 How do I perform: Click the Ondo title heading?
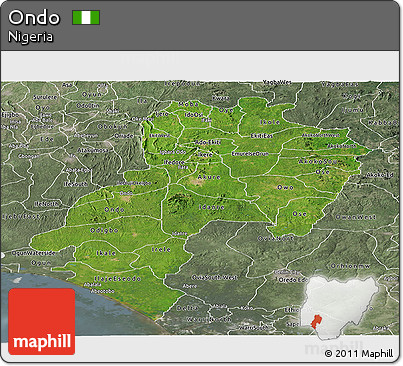click(x=34, y=18)
